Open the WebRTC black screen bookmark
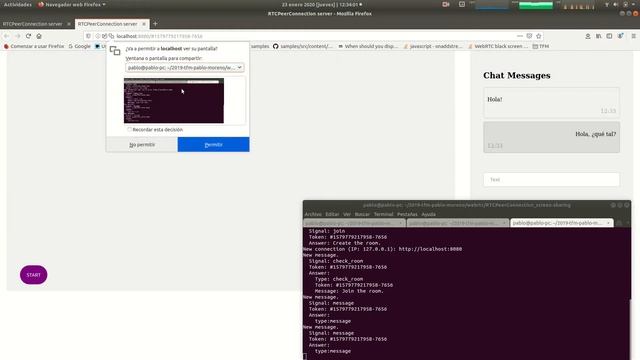This screenshot has width=640, height=360. [x=498, y=46]
